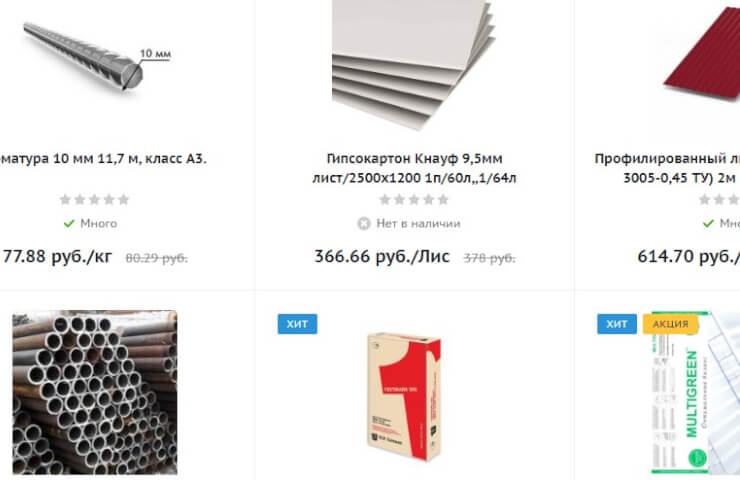Image resolution: width=740 pixels, height=480 pixels.
Task: Open the red profiled sheet product image
Action: pyautogui.click(x=702, y=53)
